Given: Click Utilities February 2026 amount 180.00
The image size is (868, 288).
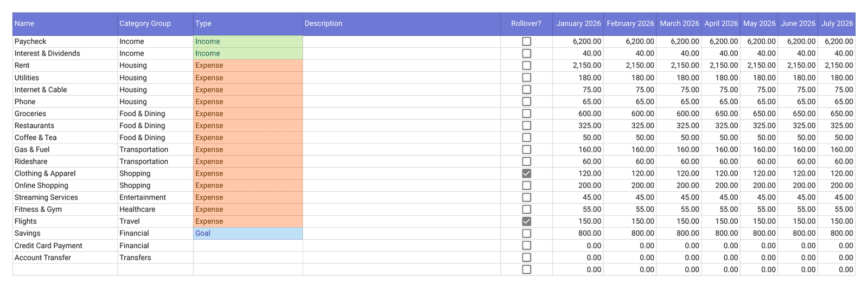Looking at the screenshot, I should pyautogui.click(x=630, y=78).
